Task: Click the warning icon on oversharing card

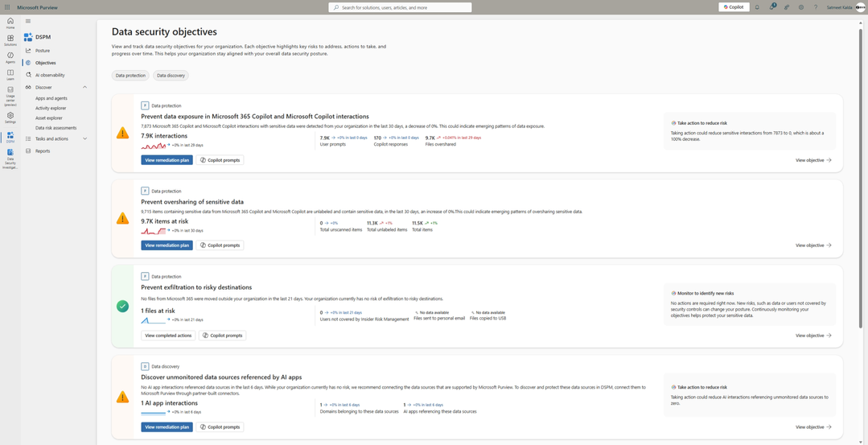Action: (x=122, y=218)
